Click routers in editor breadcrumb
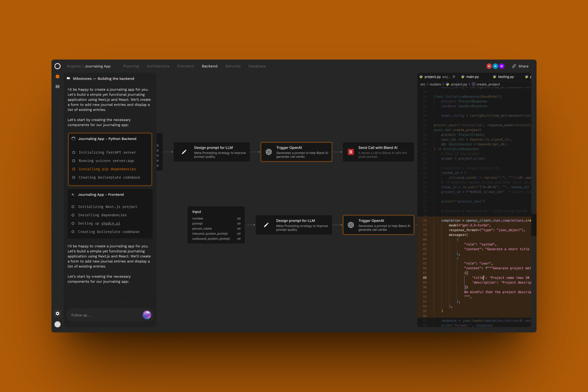Screen dimensions: 588x392 pyautogui.click(x=435, y=84)
